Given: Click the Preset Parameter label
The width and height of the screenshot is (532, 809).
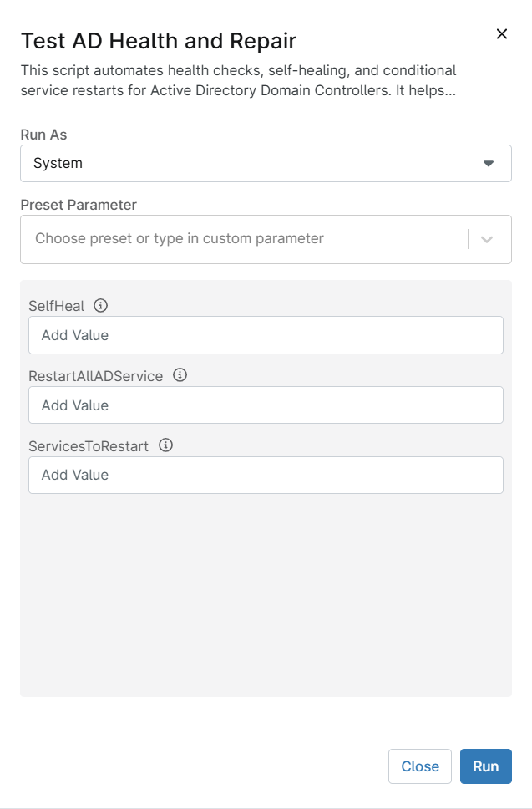Looking at the screenshot, I should pos(79,205).
